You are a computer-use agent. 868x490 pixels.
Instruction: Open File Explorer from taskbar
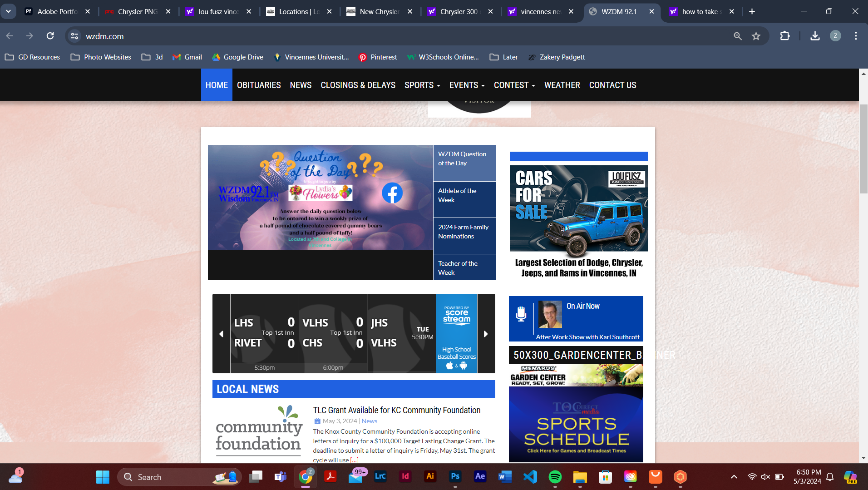tap(580, 477)
